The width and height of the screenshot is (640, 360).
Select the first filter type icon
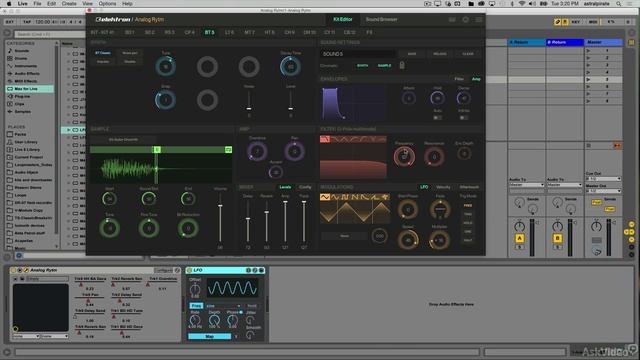click(325, 139)
